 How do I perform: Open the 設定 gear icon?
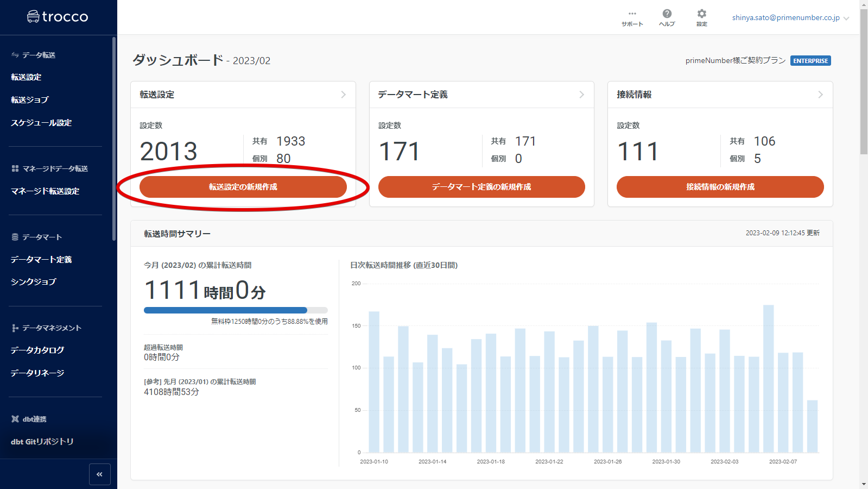701,18
